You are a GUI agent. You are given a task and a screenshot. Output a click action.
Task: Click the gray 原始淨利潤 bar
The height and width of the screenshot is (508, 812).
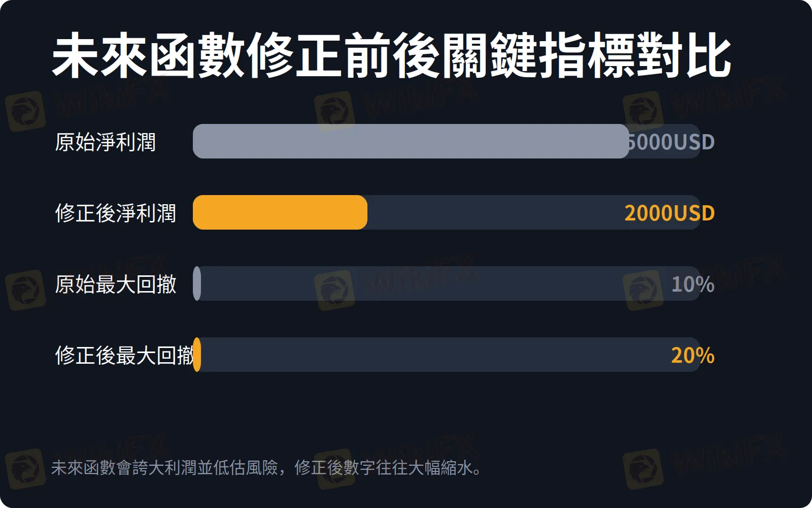[x=411, y=141]
